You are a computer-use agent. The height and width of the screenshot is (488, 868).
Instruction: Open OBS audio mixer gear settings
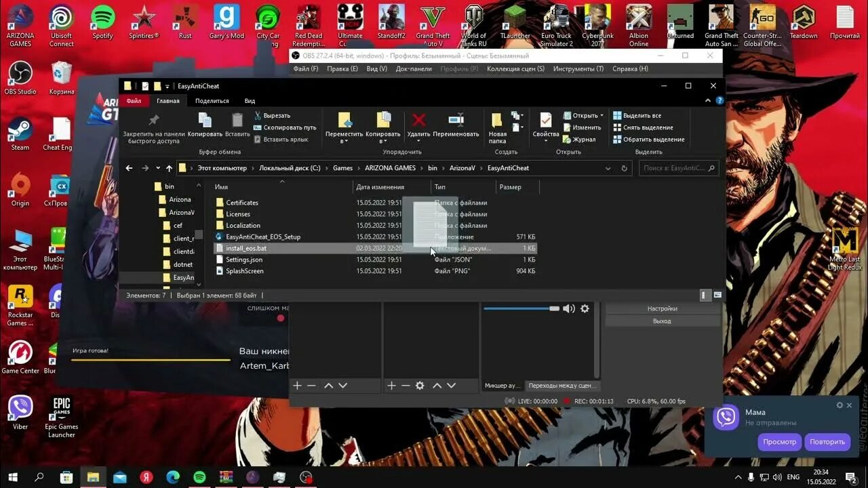585,308
